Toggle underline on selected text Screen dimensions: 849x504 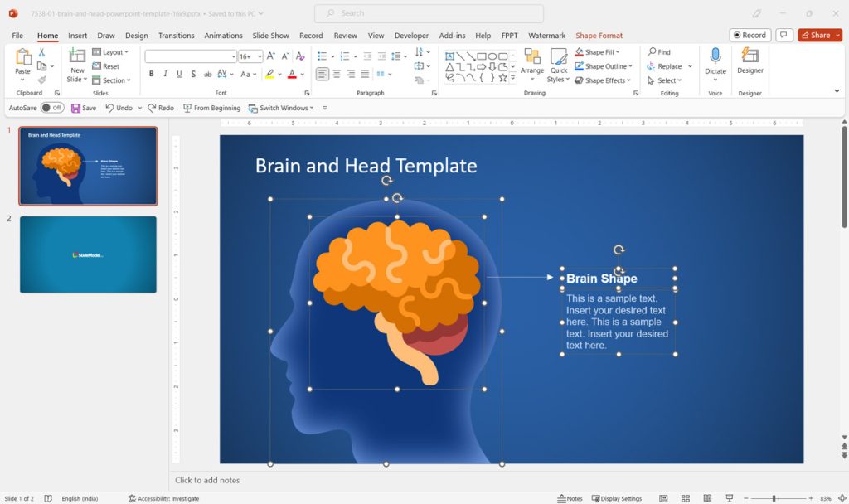(179, 73)
